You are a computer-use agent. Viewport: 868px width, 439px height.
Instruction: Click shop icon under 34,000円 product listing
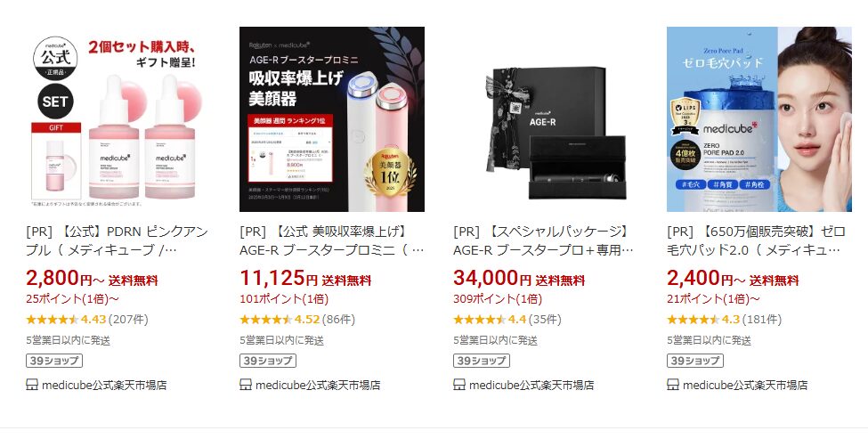tap(458, 385)
